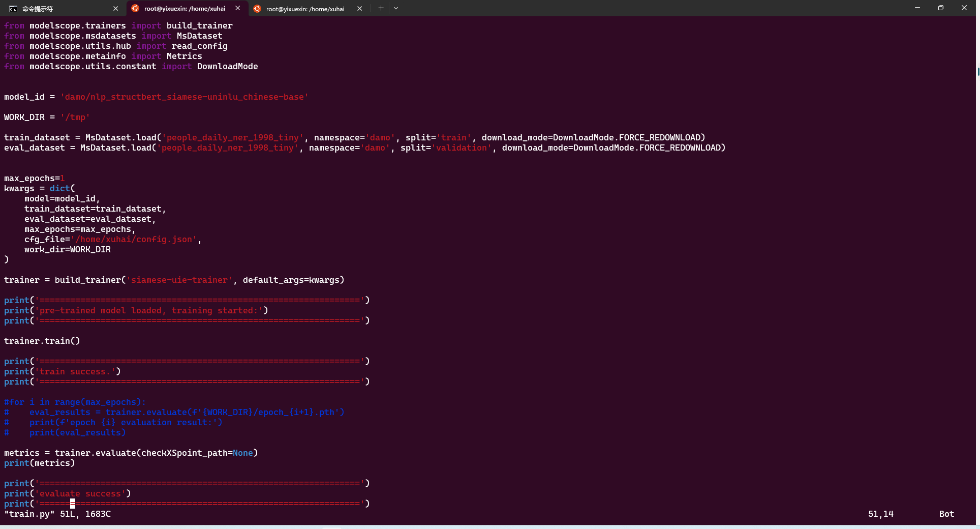The width and height of the screenshot is (980, 529).
Task: Close the active root@yixuexin tab
Action: (x=237, y=9)
